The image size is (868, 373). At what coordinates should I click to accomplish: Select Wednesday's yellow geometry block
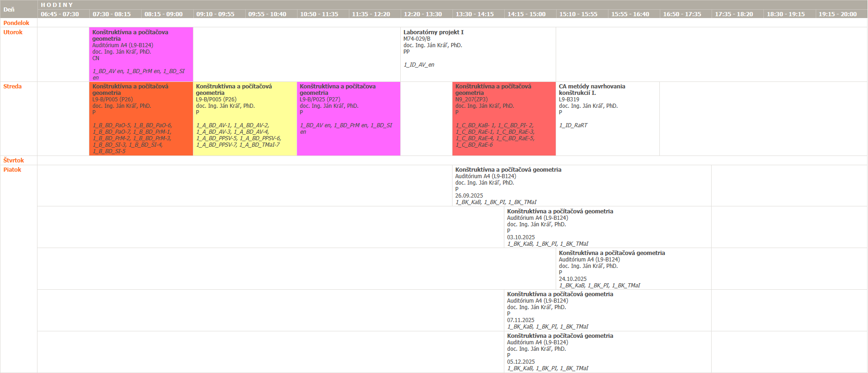244,118
